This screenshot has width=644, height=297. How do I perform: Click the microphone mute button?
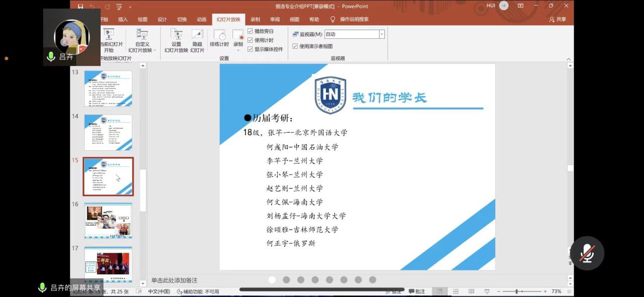[x=587, y=253]
